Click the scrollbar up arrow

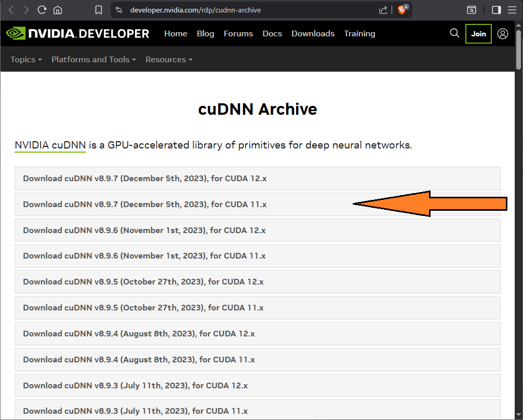coord(518,25)
